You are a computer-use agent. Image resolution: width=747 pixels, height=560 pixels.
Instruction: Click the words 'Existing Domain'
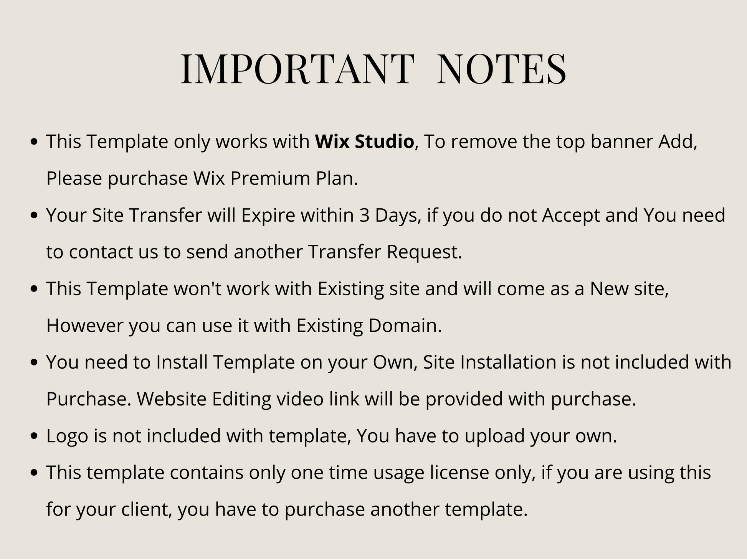[369, 326]
